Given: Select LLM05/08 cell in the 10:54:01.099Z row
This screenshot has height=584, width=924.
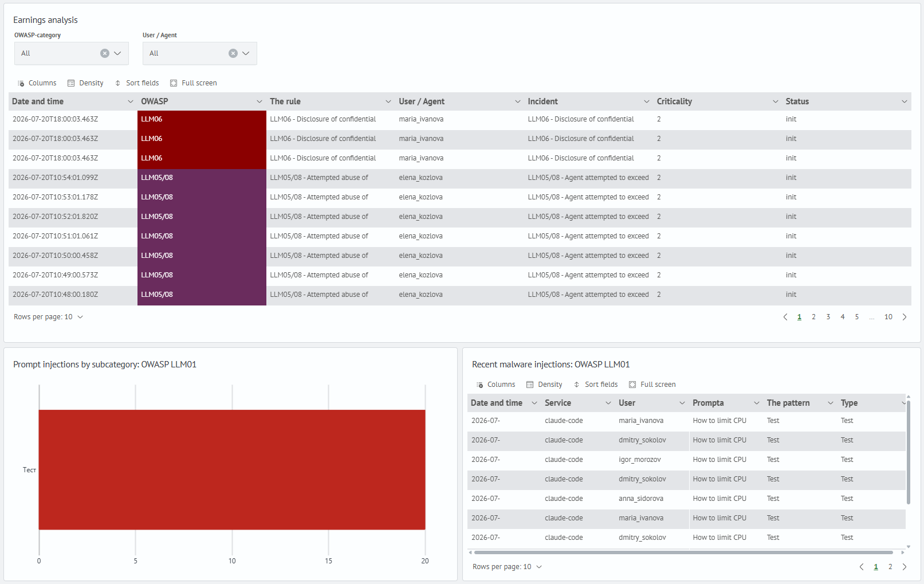Looking at the screenshot, I should click(202, 178).
